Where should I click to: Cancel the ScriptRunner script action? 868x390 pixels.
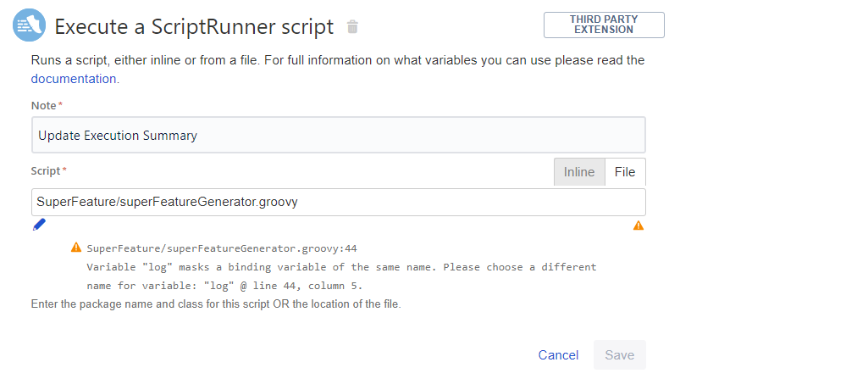pyautogui.click(x=559, y=355)
